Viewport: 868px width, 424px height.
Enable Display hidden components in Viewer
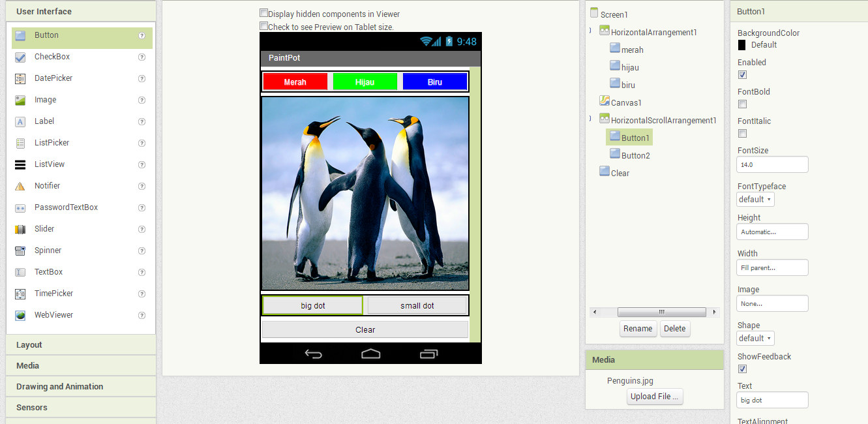(x=263, y=12)
